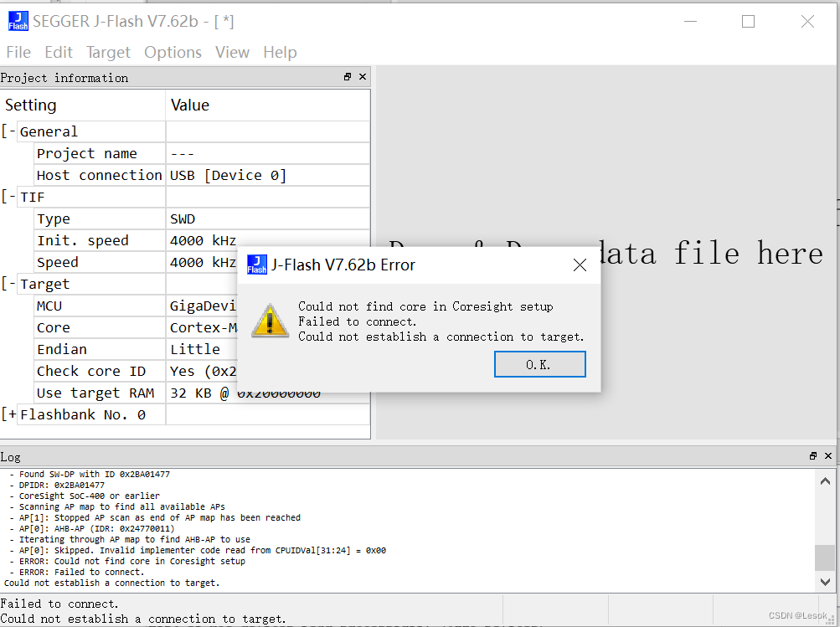This screenshot has width=840, height=627.
Task: Open the Help menu
Action: (x=280, y=52)
